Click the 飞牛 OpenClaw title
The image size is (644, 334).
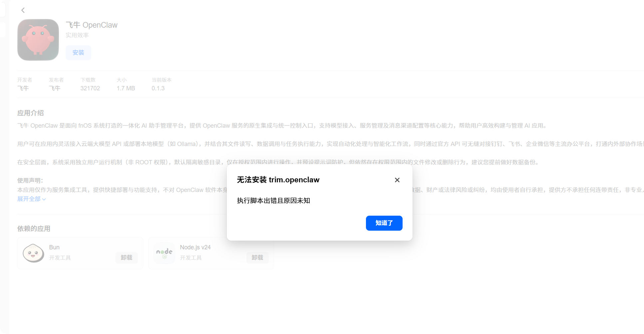click(92, 25)
